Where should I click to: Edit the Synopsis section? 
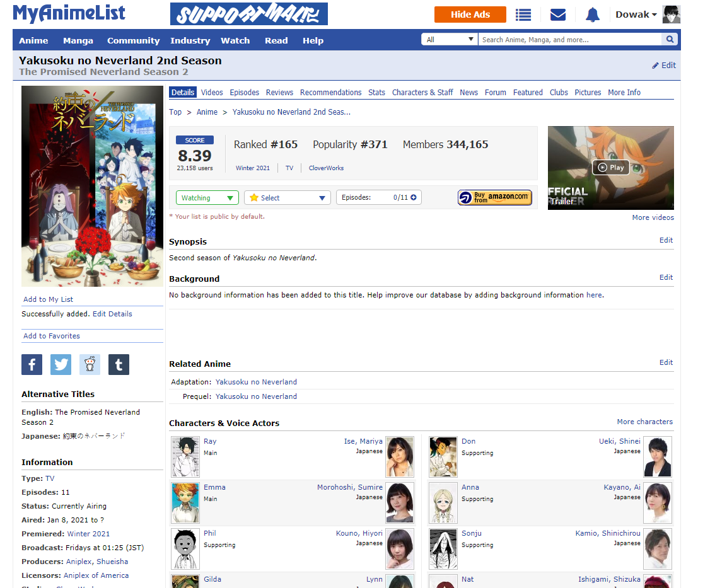[666, 240]
